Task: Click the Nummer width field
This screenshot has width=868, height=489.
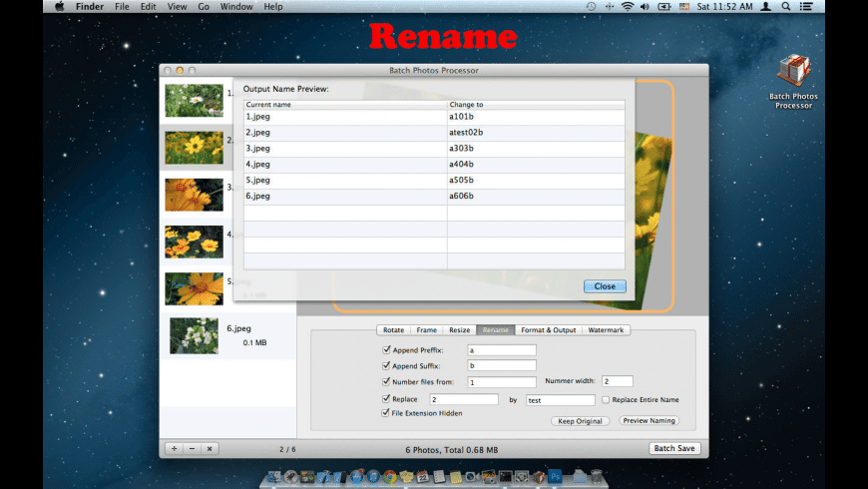Action: point(618,381)
